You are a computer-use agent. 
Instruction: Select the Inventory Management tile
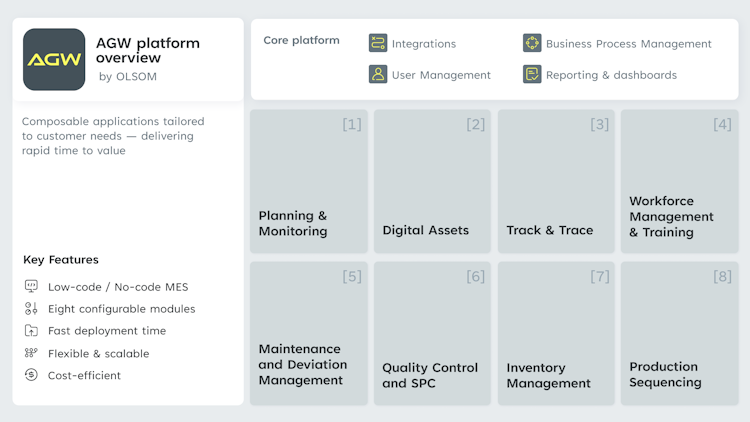tap(556, 333)
